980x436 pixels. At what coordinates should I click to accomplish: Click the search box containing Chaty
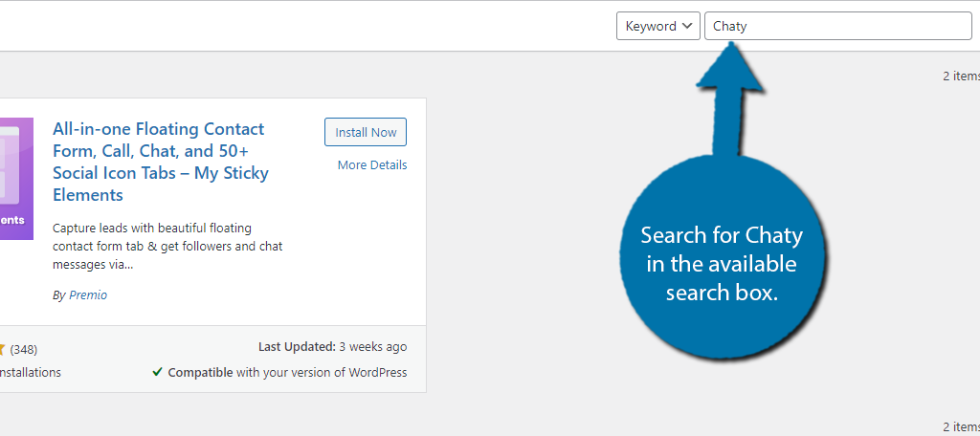click(x=837, y=27)
